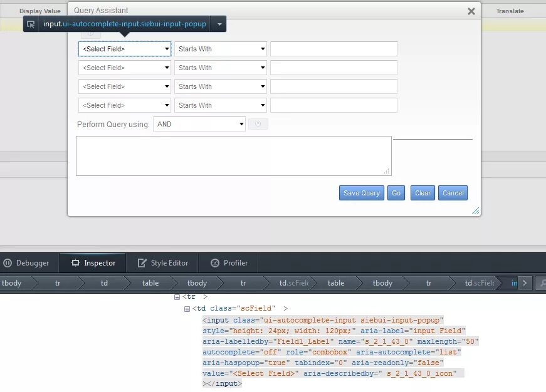This screenshot has height=392, width=546.
Task: Click the Go button
Action: [396, 193]
